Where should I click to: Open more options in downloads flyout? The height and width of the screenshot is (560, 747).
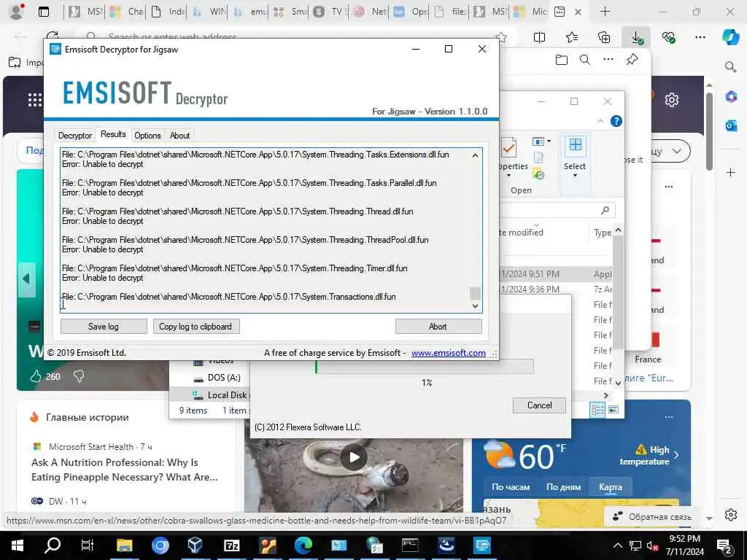tap(608, 60)
